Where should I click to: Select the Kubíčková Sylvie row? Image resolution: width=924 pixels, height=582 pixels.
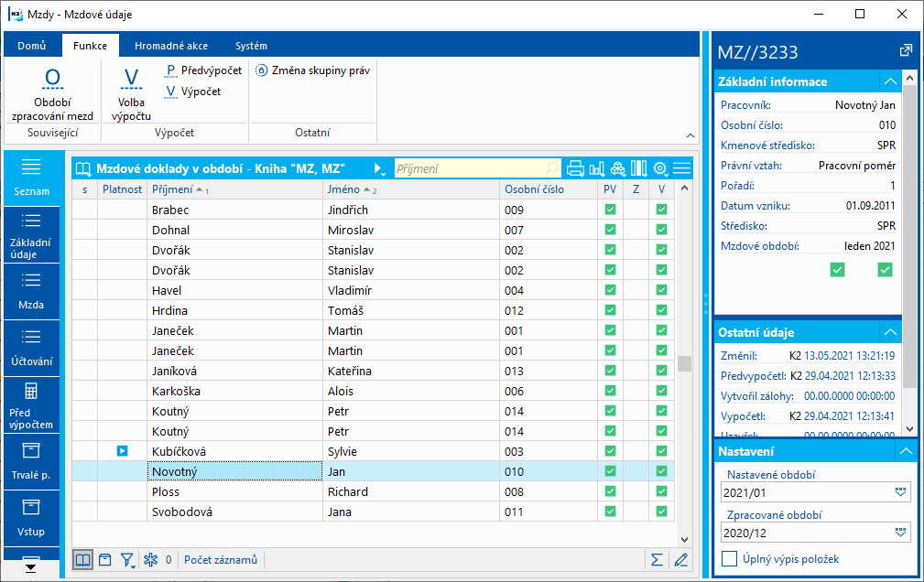pos(374,451)
